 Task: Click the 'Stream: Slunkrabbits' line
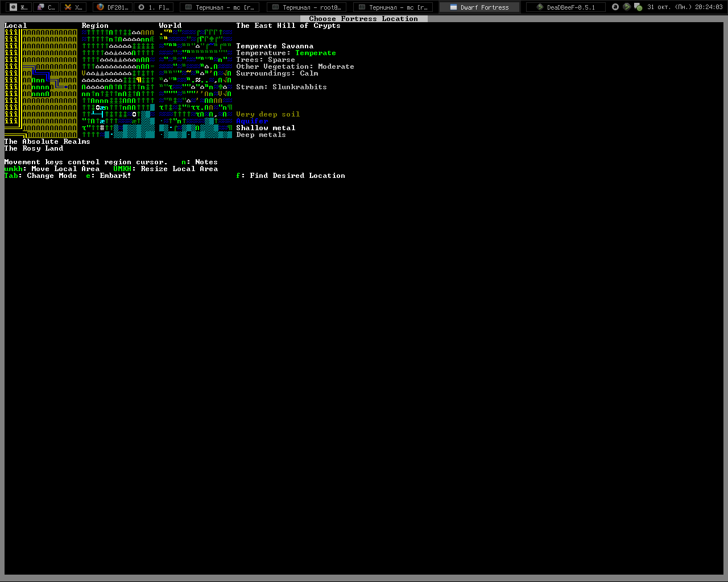tap(282, 87)
